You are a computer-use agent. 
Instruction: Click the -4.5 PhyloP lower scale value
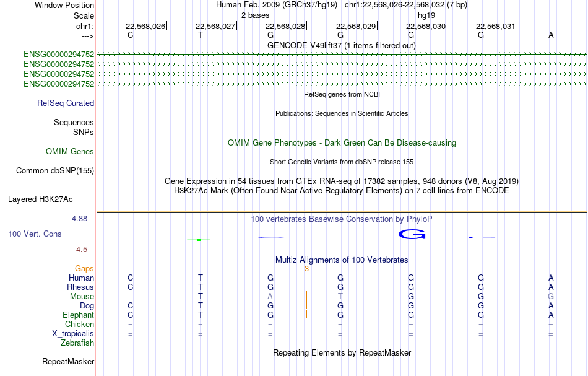tap(80, 250)
